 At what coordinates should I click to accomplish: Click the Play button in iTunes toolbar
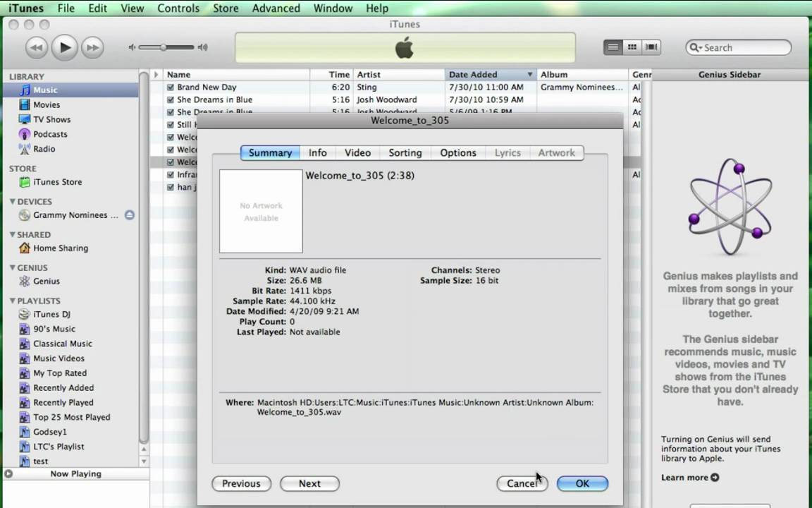tap(64, 48)
